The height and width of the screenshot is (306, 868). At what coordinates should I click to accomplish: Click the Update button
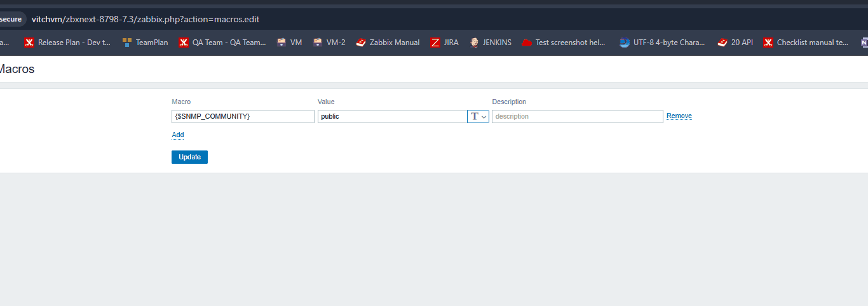(189, 157)
